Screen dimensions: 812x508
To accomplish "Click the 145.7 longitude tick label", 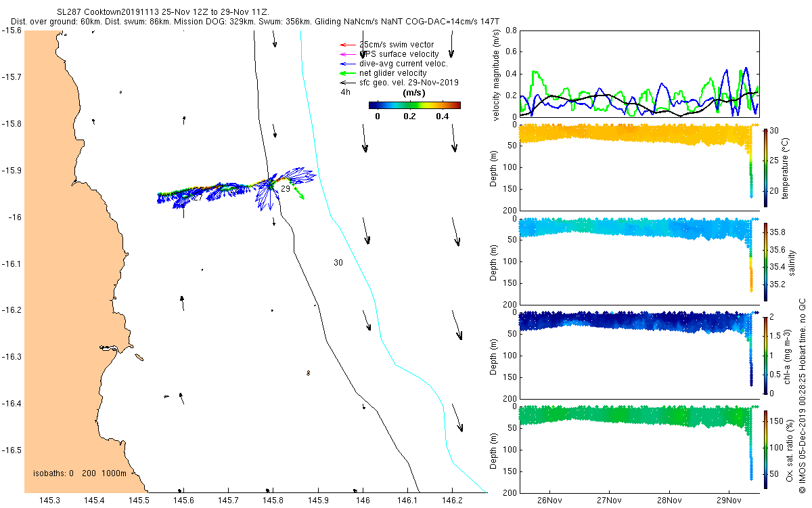I will (x=229, y=501).
